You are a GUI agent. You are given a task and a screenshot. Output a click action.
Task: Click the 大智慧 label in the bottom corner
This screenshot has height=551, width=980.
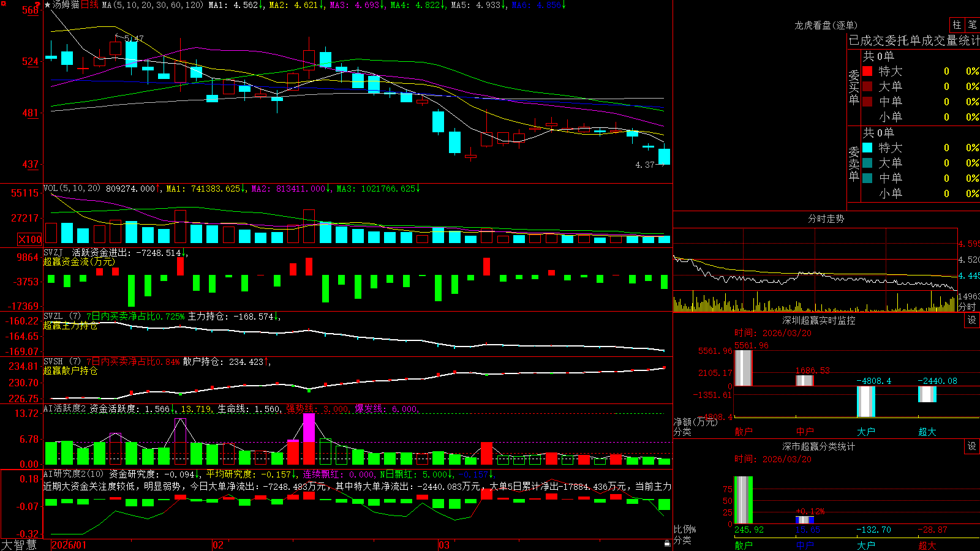tap(19, 544)
